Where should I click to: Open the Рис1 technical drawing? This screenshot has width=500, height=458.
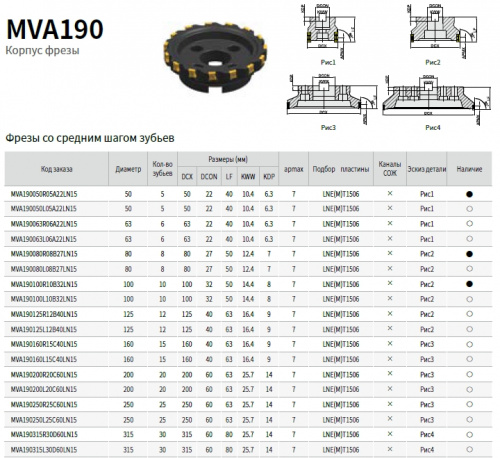[x=329, y=32]
